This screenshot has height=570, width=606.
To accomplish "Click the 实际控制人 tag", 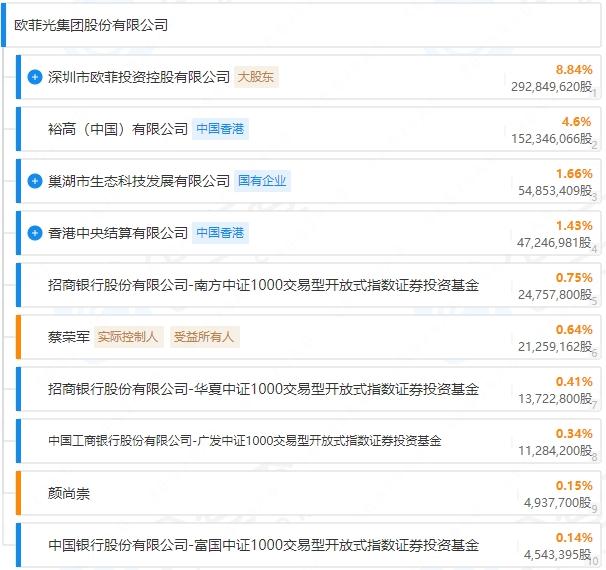I will pos(128,337).
